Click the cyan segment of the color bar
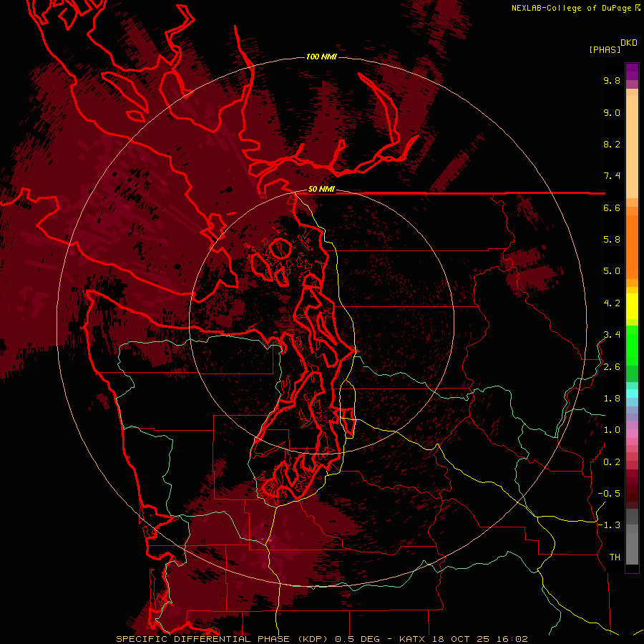The image size is (644, 644). click(x=632, y=394)
